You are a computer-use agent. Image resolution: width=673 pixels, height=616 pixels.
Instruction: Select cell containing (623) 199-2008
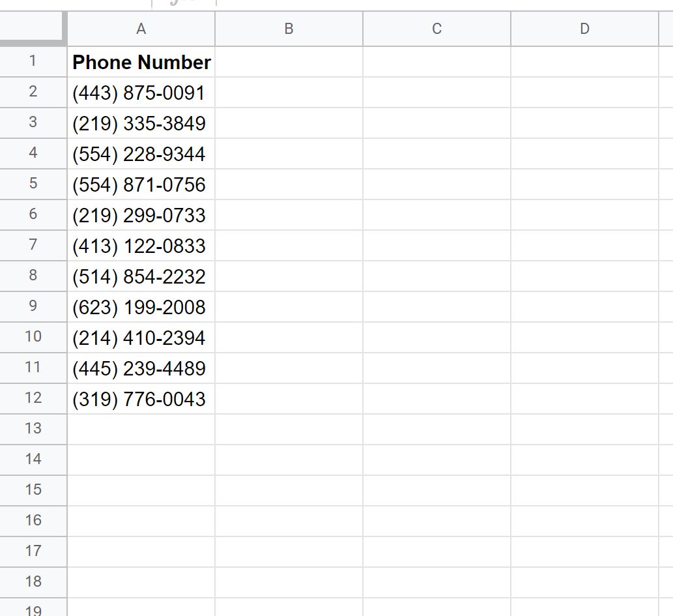pos(141,307)
